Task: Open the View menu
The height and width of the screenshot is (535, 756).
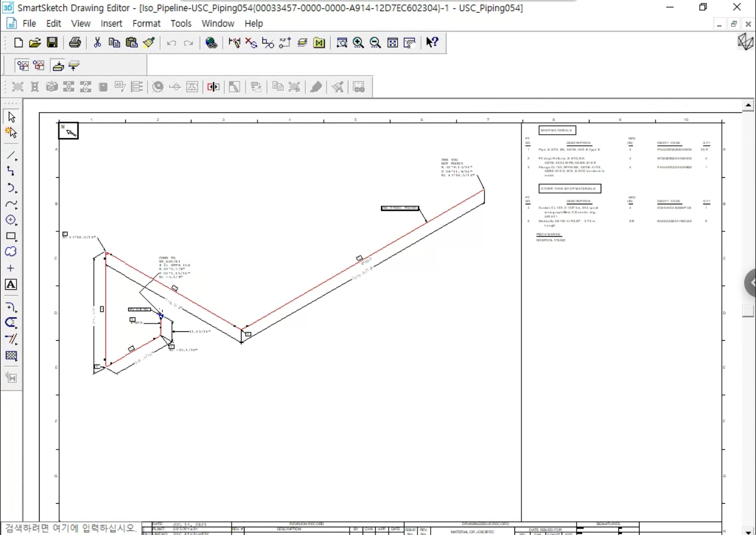Action: pyautogui.click(x=81, y=24)
